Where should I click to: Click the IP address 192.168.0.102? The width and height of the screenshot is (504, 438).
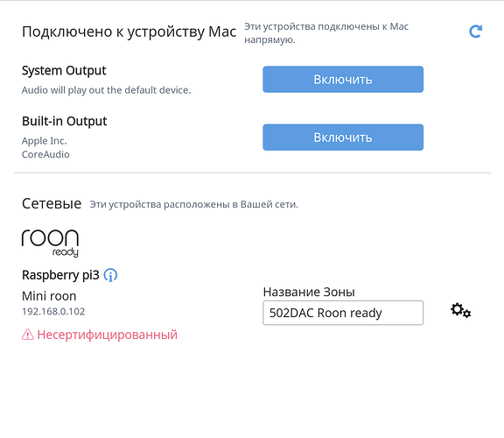click(53, 312)
